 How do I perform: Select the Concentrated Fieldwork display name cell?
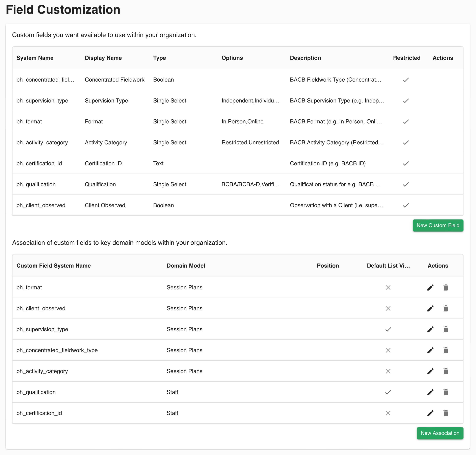pyautogui.click(x=115, y=80)
